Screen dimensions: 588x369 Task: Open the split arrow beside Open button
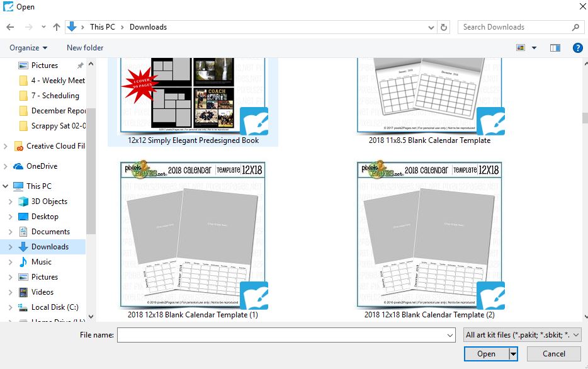(x=513, y=354)
